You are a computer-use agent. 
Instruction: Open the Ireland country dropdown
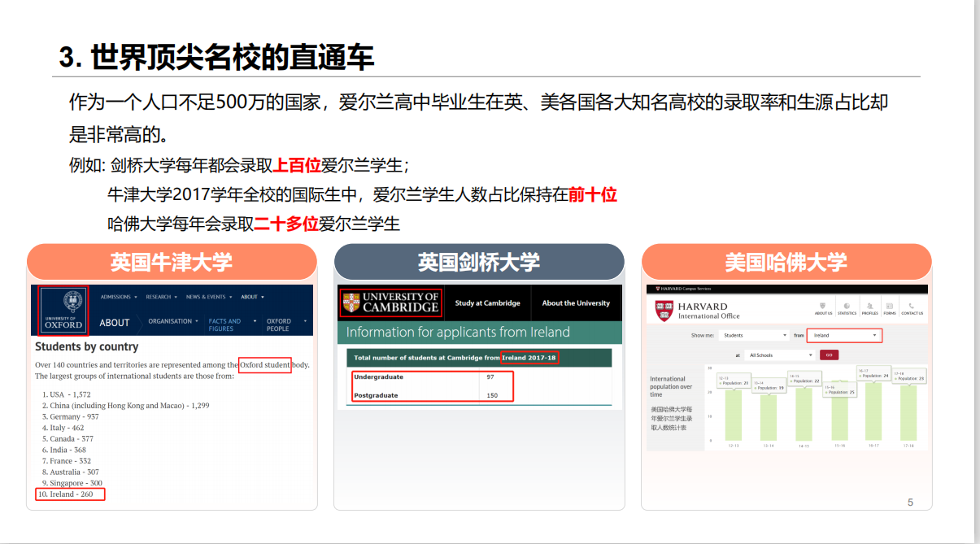click(845, 335)
